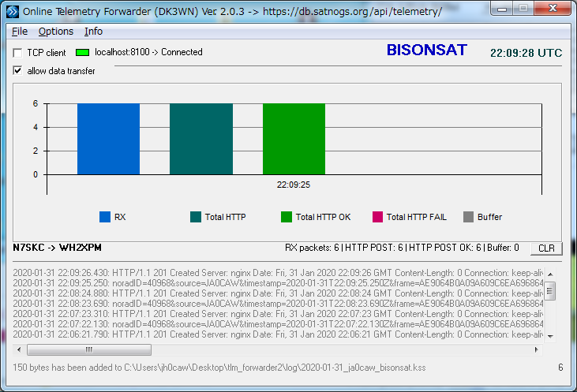This screenshot has width=577, height=392.
Task: Click the green connection status indicator
Action: tap(82, 53)
